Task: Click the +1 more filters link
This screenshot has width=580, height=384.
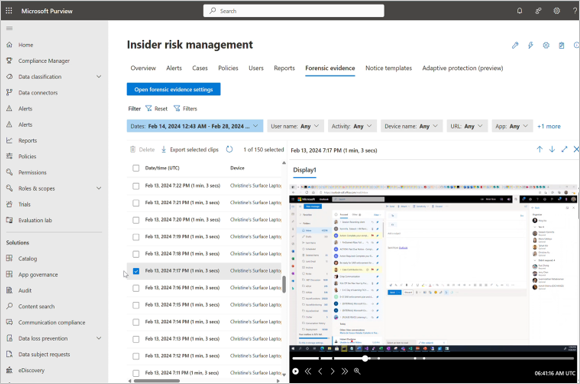Action: click(x=549, y=126)
